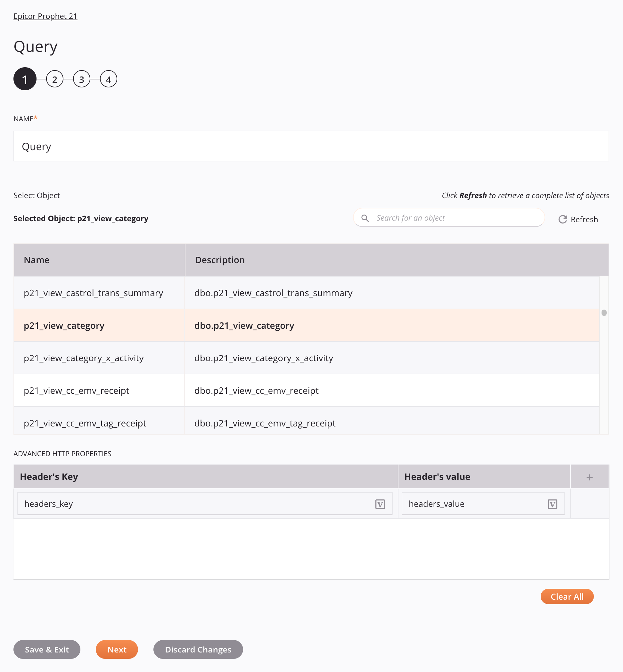Click the Epicor Prophet 21 breadcrumb link
623x672 pixels.
[45, 16]
